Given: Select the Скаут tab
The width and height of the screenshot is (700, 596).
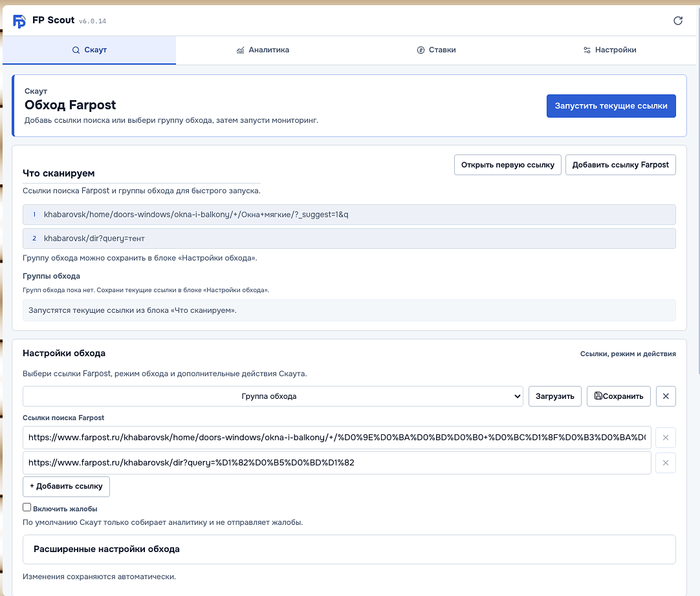Looking at the screenshot, I should [x=89, y=50].
